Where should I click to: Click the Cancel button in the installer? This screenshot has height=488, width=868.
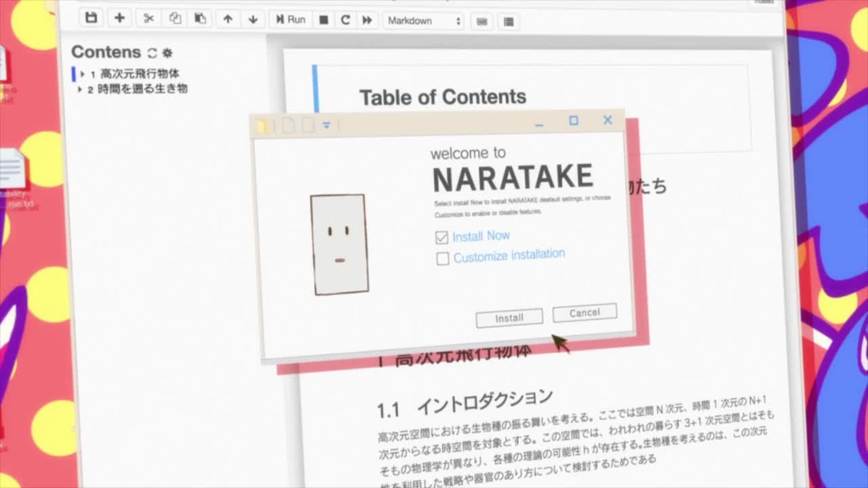(584, 312)
